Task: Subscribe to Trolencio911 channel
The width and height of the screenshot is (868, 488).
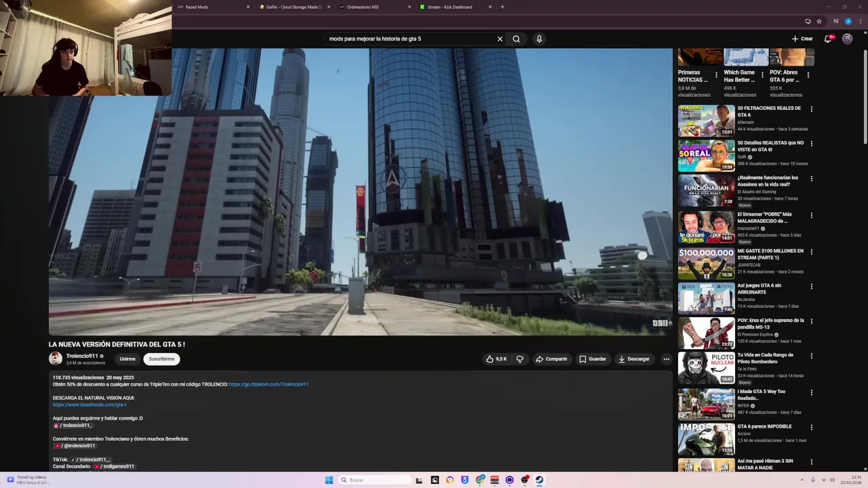Action: 161,359
